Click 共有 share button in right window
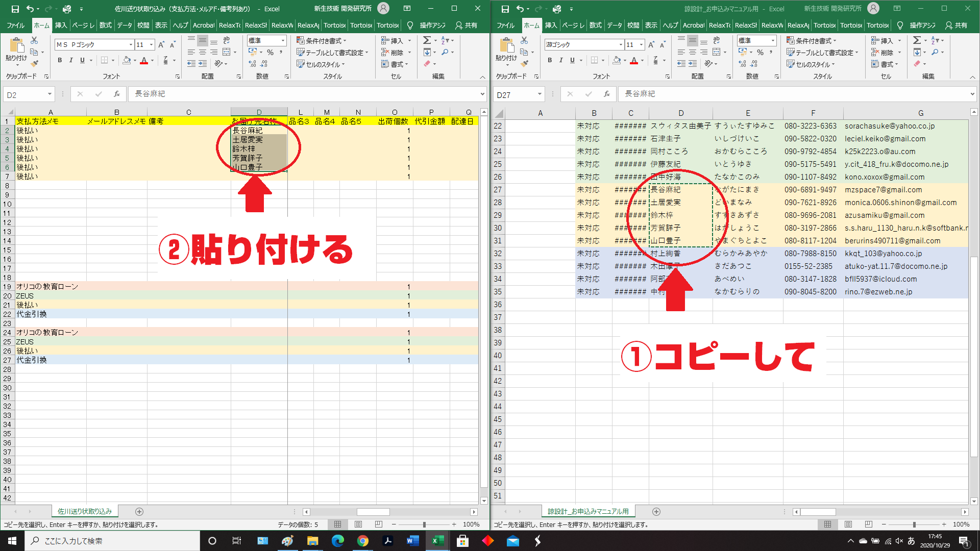The image size is (980, 551). (956, 25)
